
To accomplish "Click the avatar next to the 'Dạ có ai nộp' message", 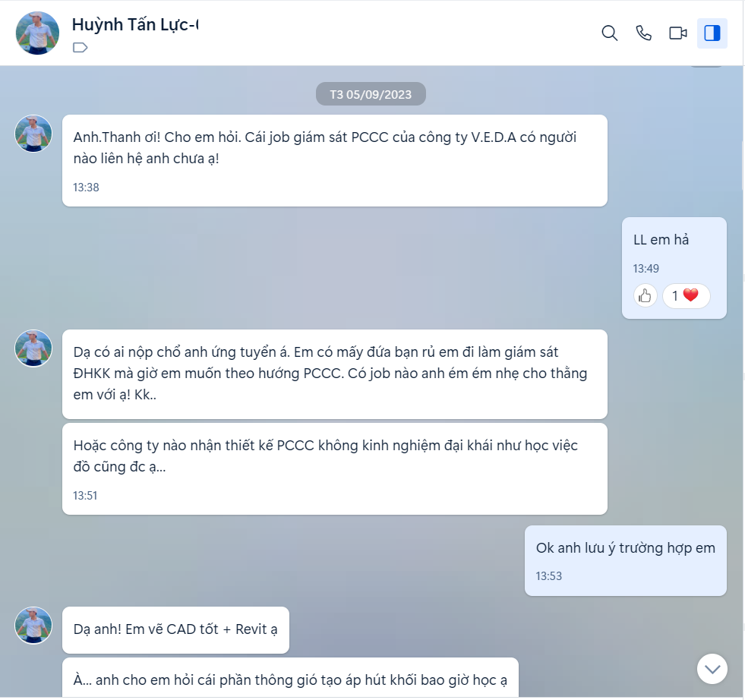I will (33, 348).
